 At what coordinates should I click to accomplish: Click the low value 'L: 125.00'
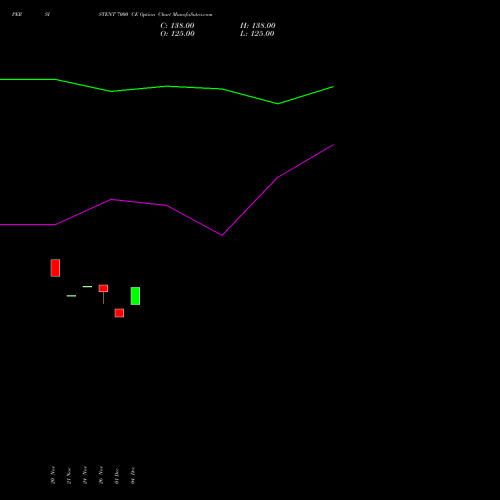(x=257, y=34)
